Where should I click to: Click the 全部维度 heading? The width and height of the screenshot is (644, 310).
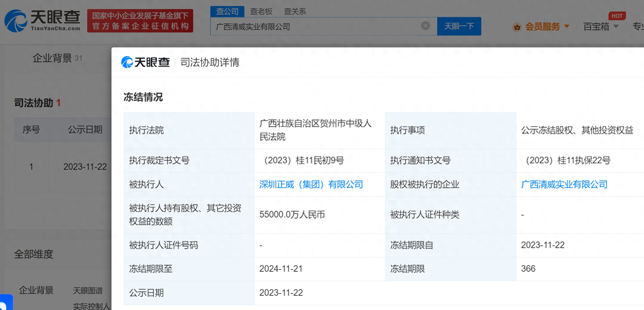click(34, 254)
